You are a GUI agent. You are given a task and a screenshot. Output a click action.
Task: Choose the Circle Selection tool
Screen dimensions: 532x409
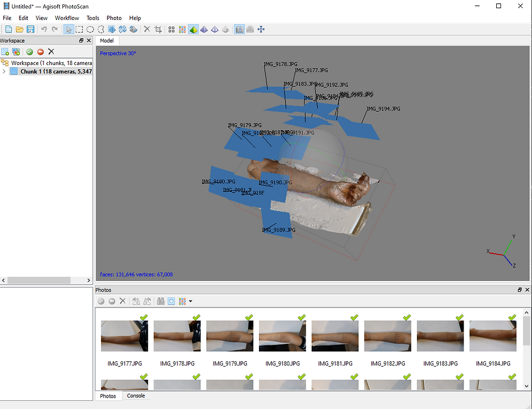point(90,29)
